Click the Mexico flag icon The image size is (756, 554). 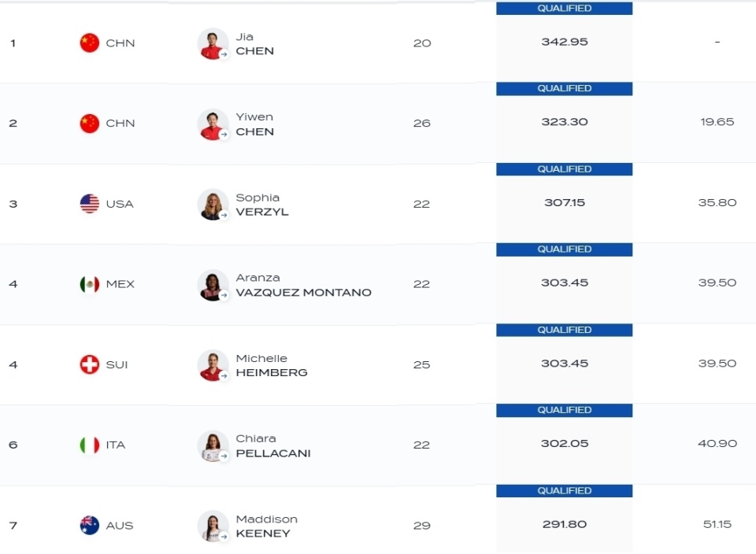click(x=89, y=284)
